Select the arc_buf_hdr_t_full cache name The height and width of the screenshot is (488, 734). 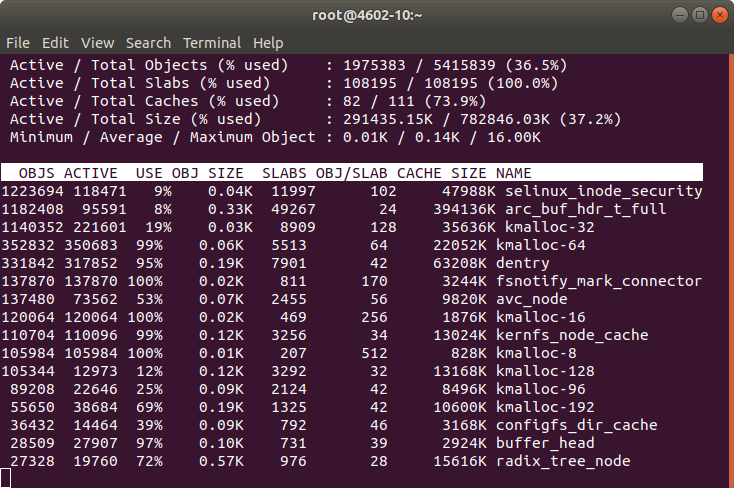coord(586,209)
